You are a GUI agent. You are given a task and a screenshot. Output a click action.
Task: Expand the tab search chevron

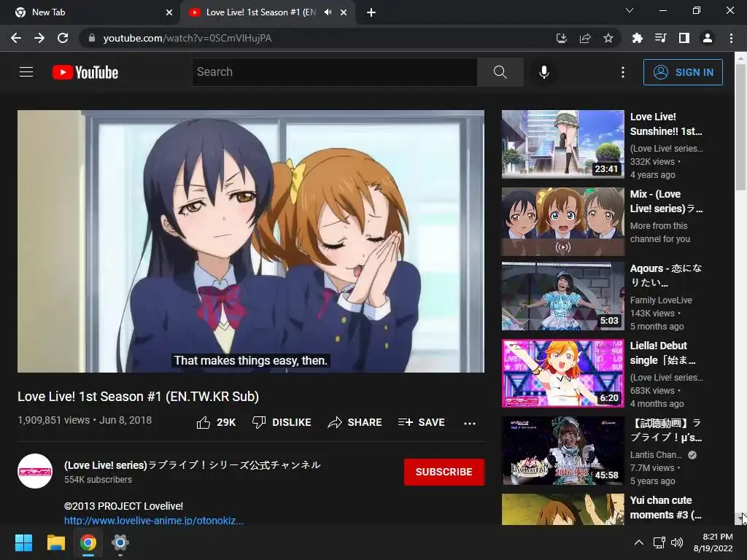[630, 10]
